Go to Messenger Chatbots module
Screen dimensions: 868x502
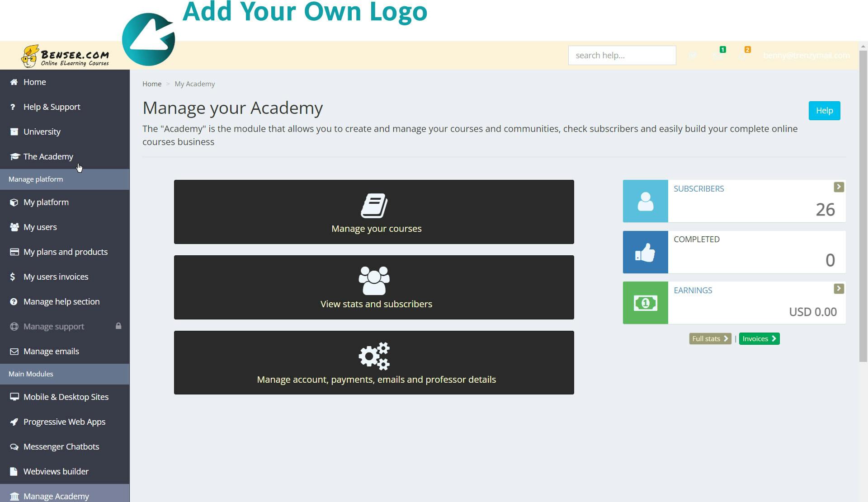[x=61, y=446]
